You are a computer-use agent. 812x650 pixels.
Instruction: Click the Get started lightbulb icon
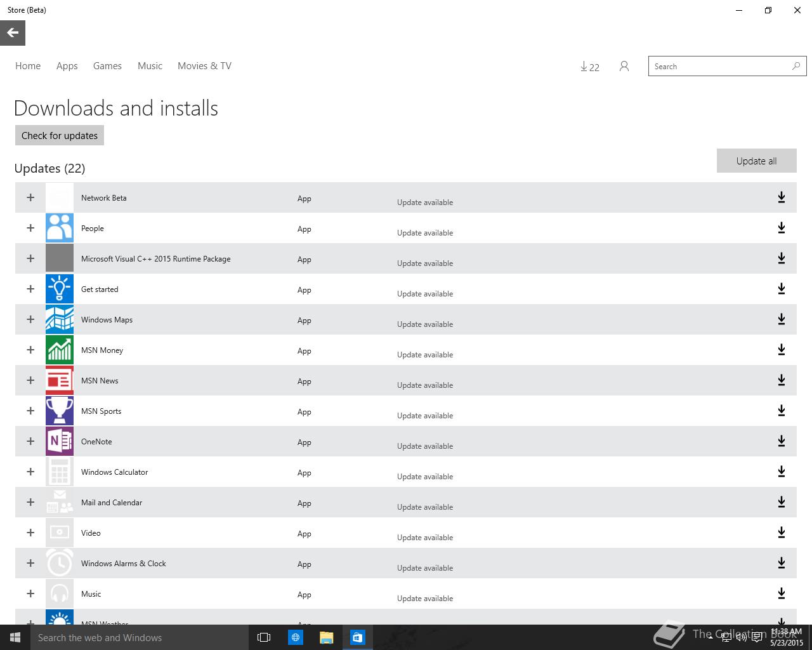click(x=60, y=289)
